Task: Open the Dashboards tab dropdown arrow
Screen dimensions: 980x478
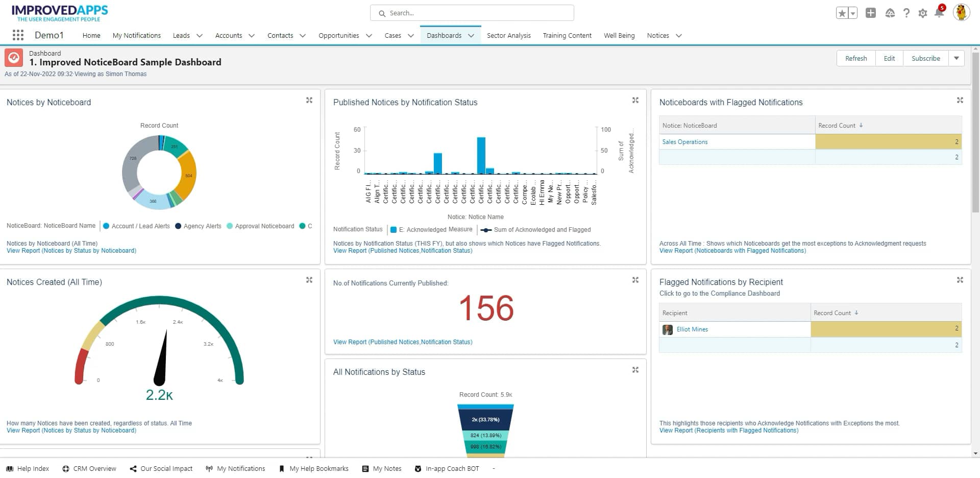Action: pos(470,35)
